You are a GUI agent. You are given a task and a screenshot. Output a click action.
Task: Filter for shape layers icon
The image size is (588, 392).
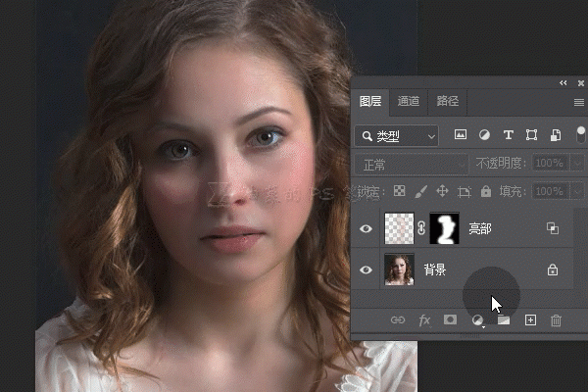[531, 134]
